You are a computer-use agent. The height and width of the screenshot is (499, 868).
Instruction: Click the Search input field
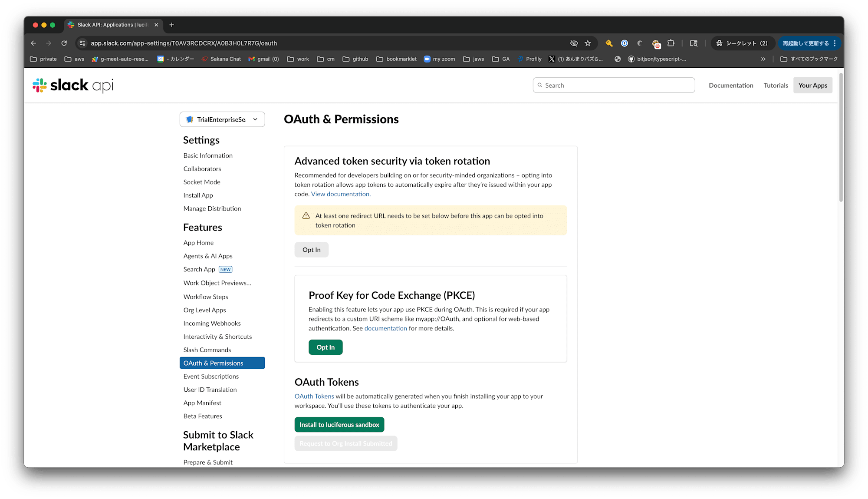[x=614, y=85]
